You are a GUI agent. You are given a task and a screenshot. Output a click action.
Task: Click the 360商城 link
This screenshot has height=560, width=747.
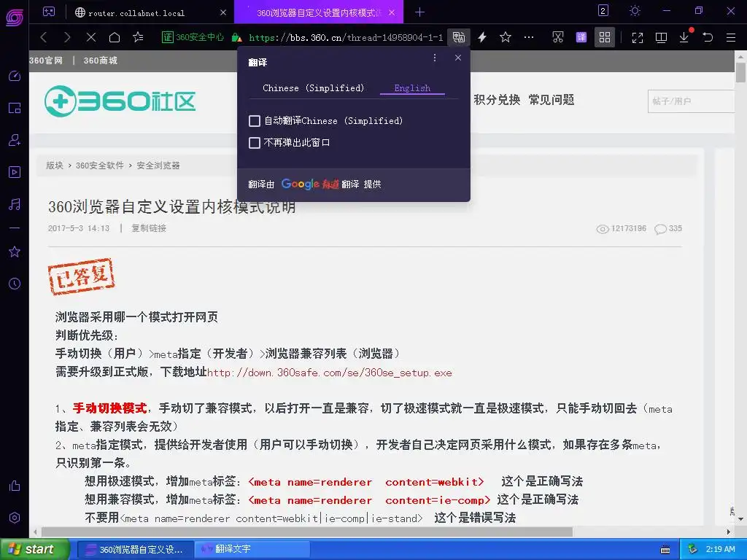click(100, 61)
